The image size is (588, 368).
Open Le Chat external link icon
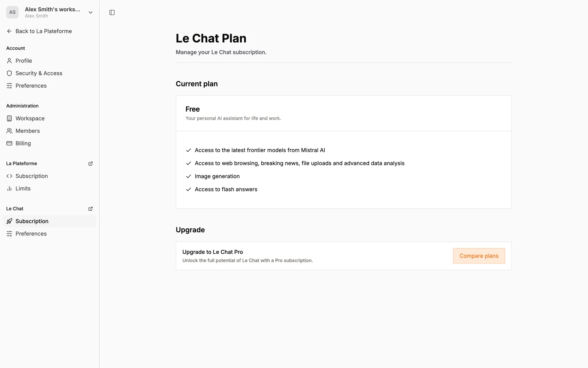[x=90, y=209]
